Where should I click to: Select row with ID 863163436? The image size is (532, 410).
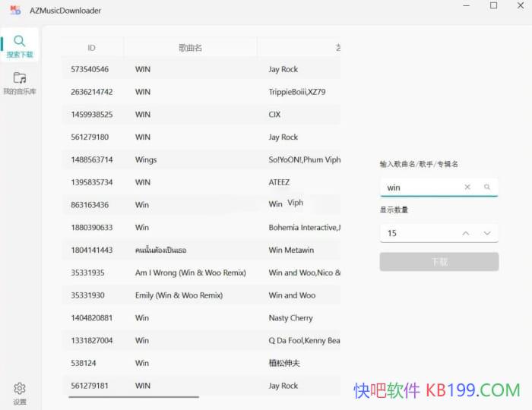(201, 205)
